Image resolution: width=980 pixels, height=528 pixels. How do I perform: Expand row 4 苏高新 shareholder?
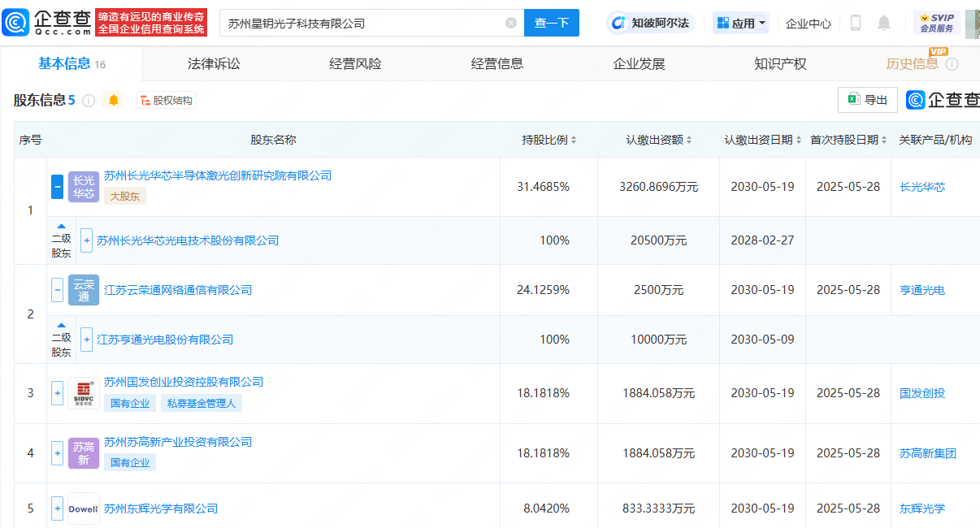point(57,453)
